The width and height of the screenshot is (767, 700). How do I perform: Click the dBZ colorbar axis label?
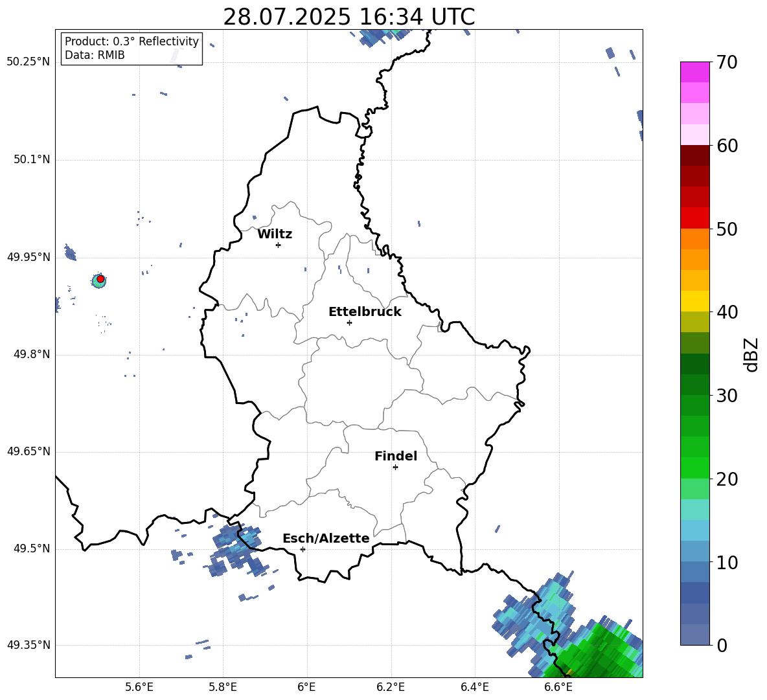[752, 354]
